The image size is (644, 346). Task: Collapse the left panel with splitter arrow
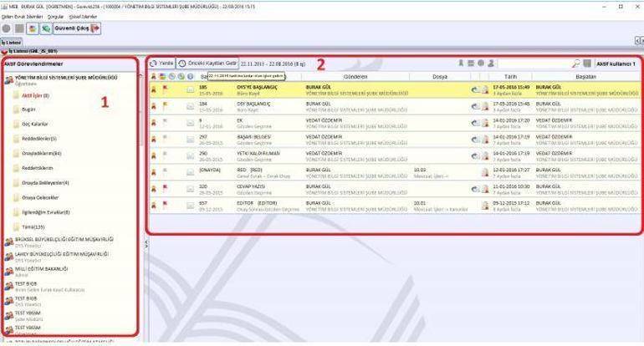coord(144,242)
